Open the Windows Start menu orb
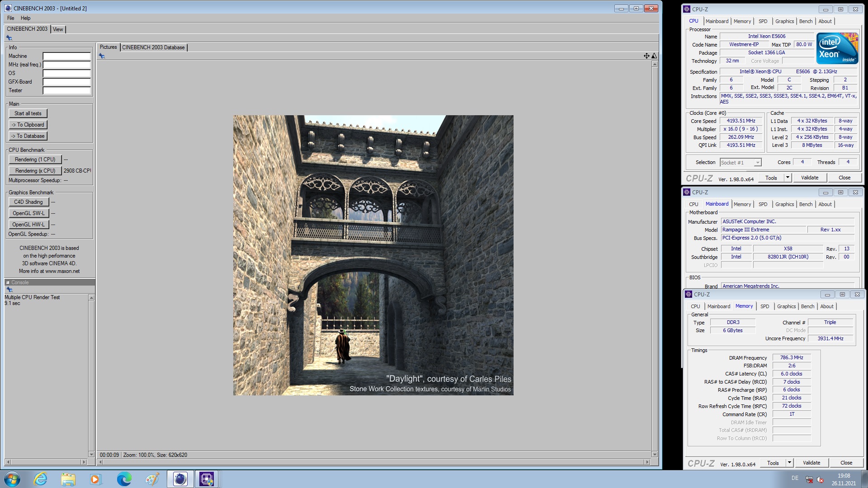 coord(12,479)
